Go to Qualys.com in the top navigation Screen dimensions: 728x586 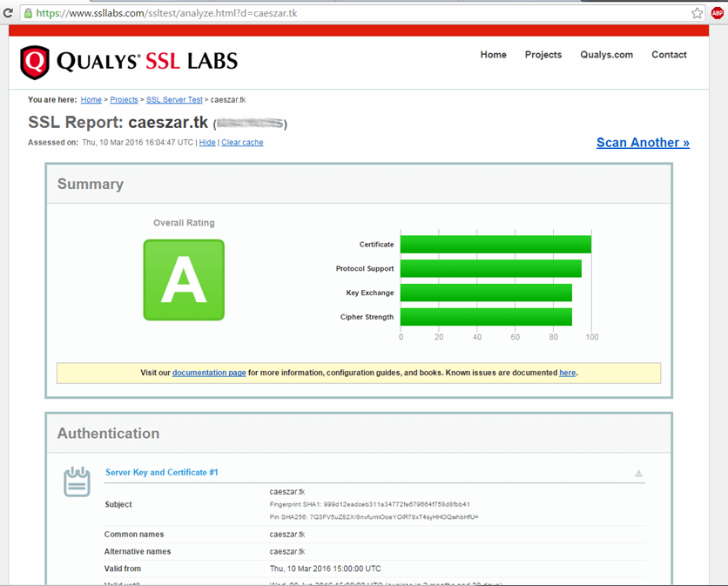click(x=606, y=55)
